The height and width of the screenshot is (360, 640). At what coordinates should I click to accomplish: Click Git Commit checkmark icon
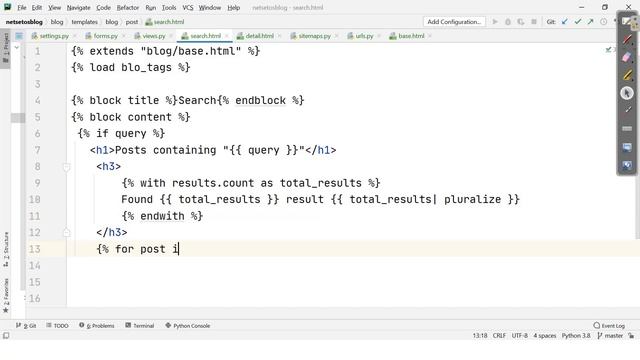tap(578, 22)
